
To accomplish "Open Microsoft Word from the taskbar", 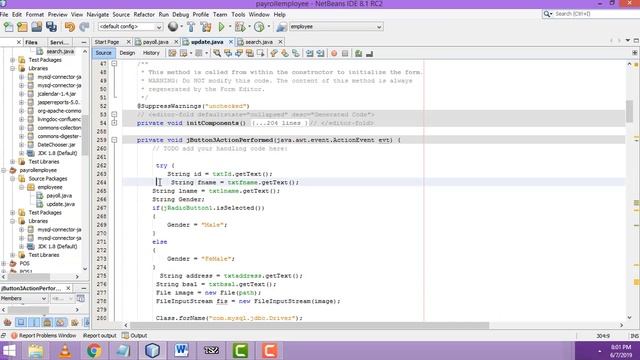I will [181, 351].
